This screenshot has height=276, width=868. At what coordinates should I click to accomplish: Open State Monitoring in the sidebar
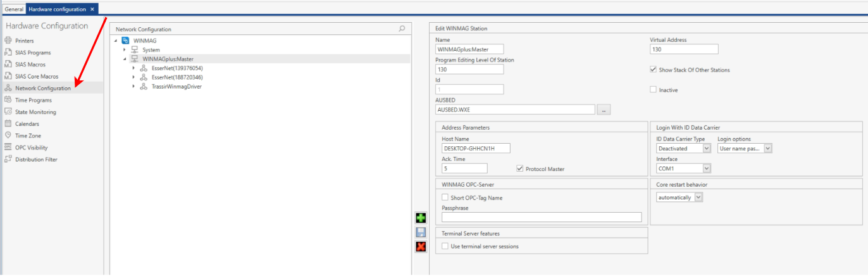(35, 112)
